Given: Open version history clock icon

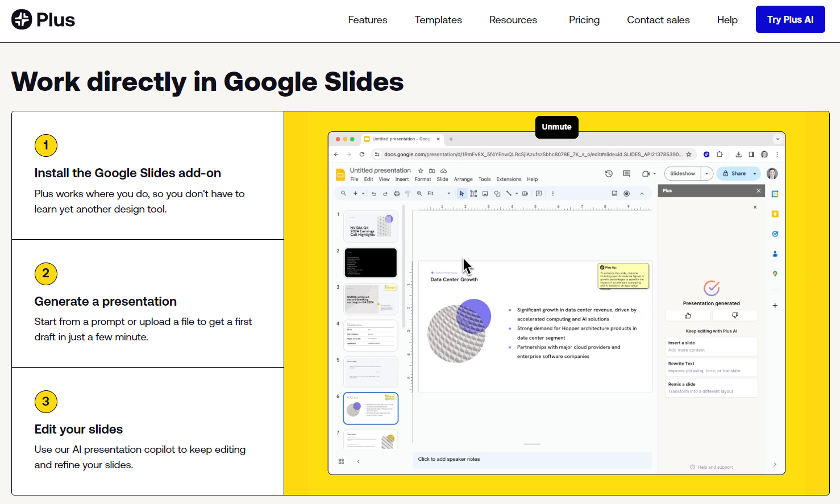Looking at the screenshot, I should 609,174.
